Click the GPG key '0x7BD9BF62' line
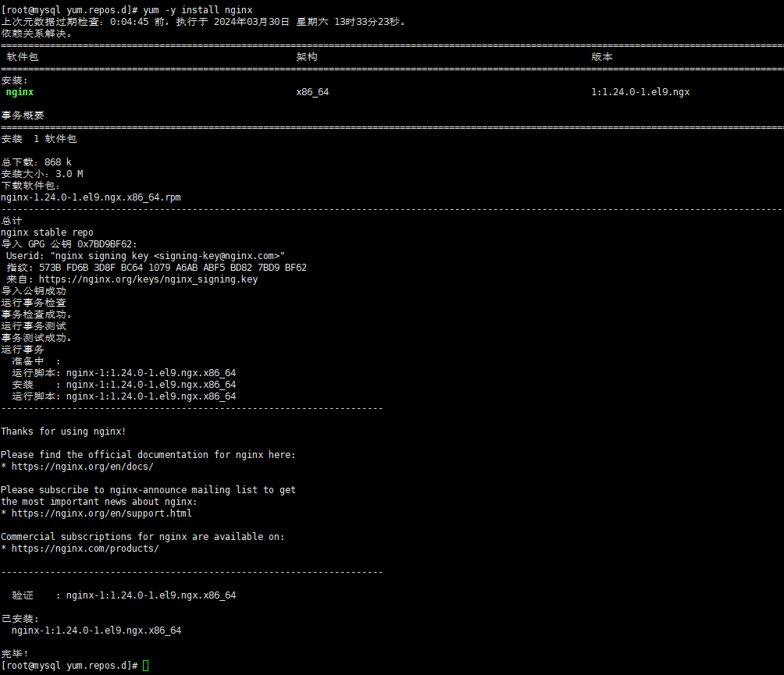 tap(69, 244)
